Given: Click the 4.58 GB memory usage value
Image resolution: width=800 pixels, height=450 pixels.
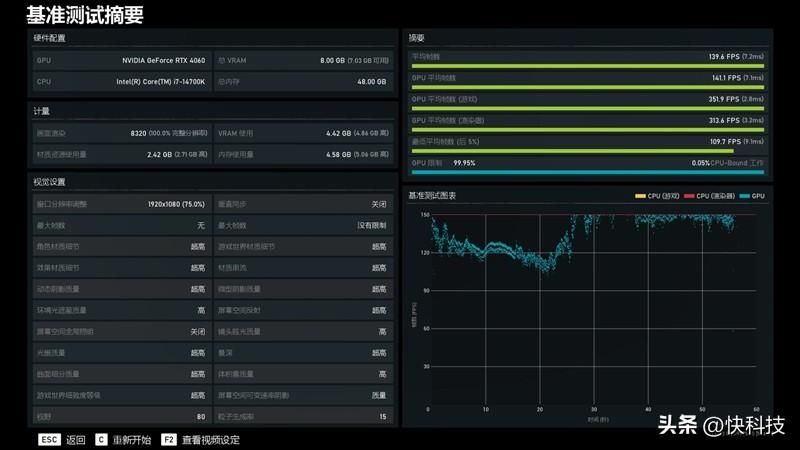Looking at the screenshot, I should click(338, 155).
